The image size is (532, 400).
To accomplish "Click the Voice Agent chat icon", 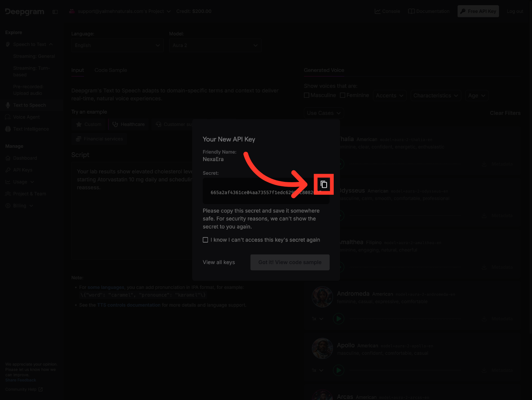I will (x=8, y=117).
